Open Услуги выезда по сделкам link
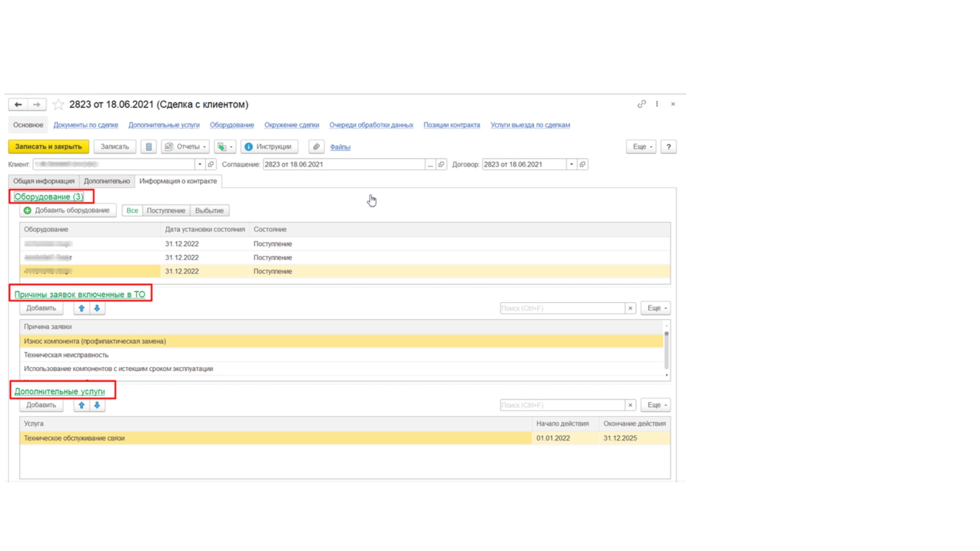Viewport: 980px width, 551px height. click(x=530, y=125)
